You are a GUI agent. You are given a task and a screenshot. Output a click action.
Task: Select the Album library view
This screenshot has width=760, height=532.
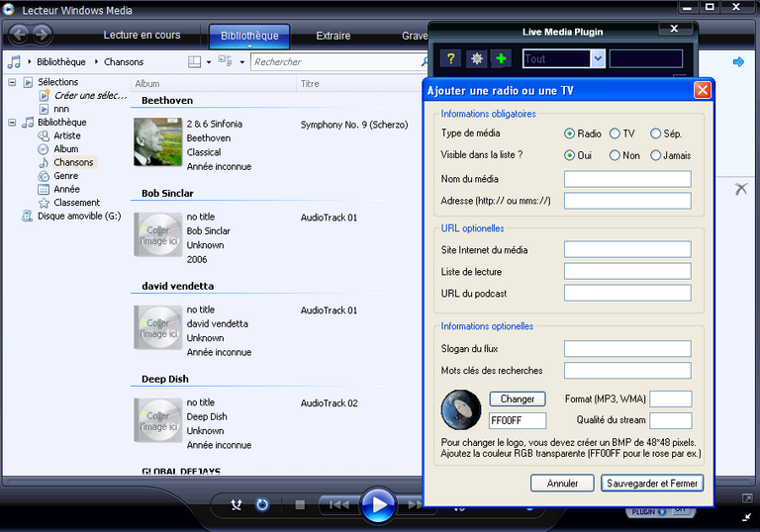point(66,148)
